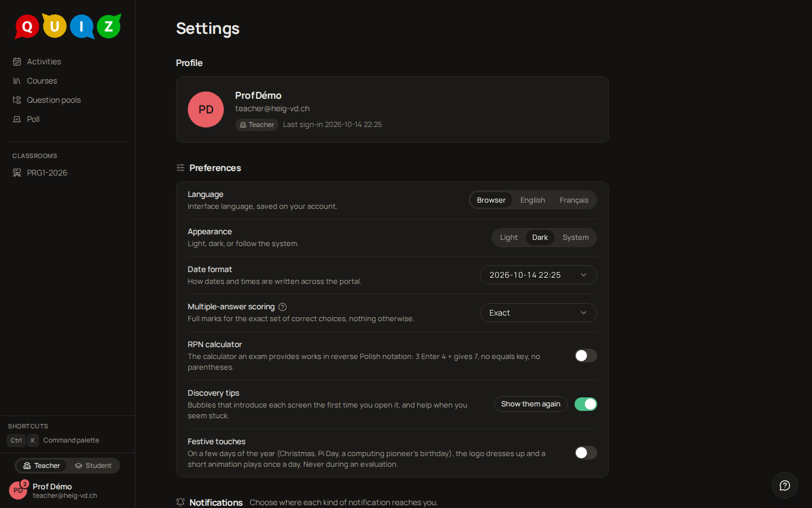
Task: Select Light appearance option
Action: coord(509,238)
